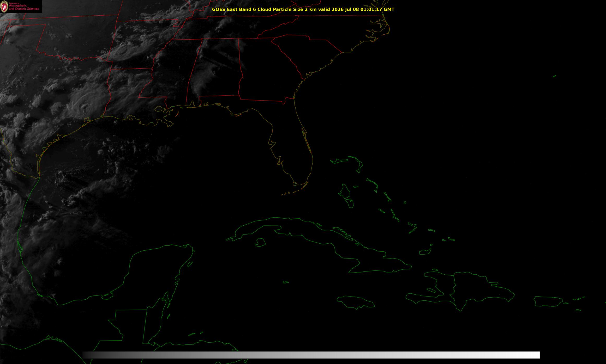Click inside the Puerto Rico outline
Image resolution: width=606 pixels, height=364 pixels.
(548, 301)
